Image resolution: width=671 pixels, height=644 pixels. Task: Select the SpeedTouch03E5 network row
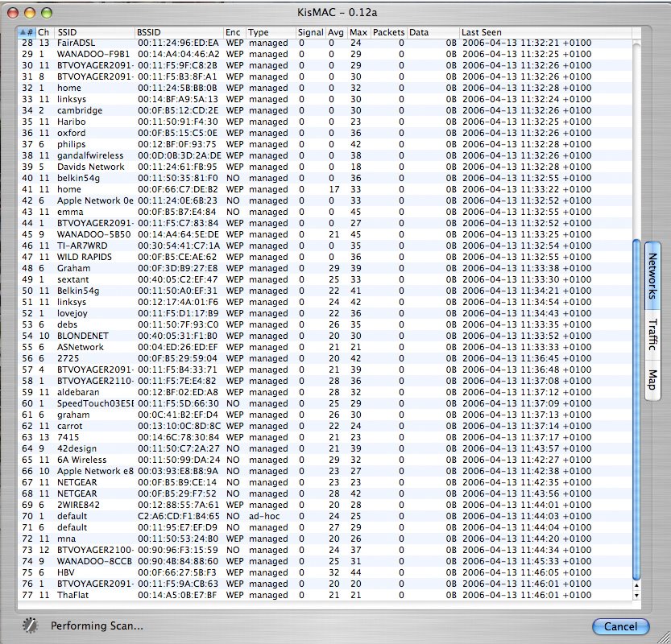tap(325, 403)
